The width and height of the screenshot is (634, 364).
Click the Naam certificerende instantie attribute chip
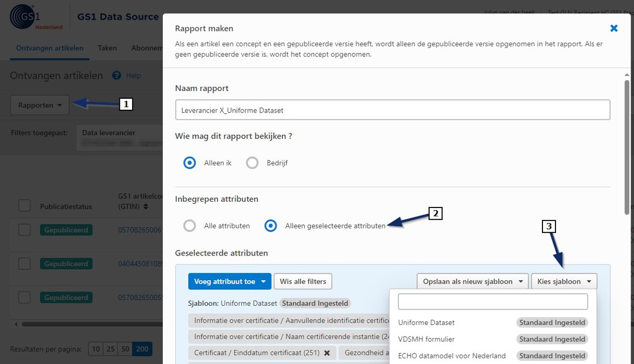click(x=289, y=337)
